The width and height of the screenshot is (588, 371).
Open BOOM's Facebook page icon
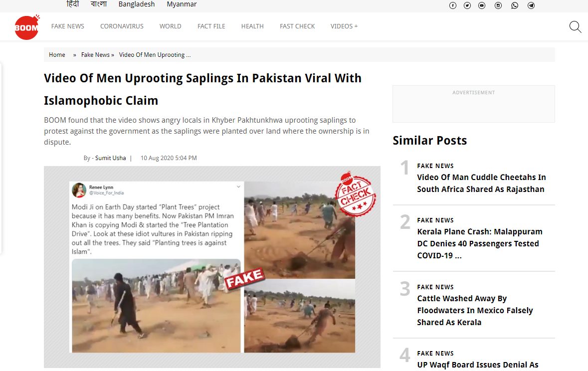(x=453, y=5)
